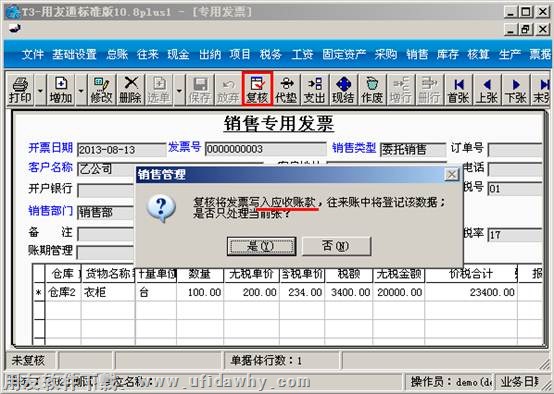This screenshot has height=394, width=554.
Task: Open the 基础设置 menu
Action: pos(74,54)
